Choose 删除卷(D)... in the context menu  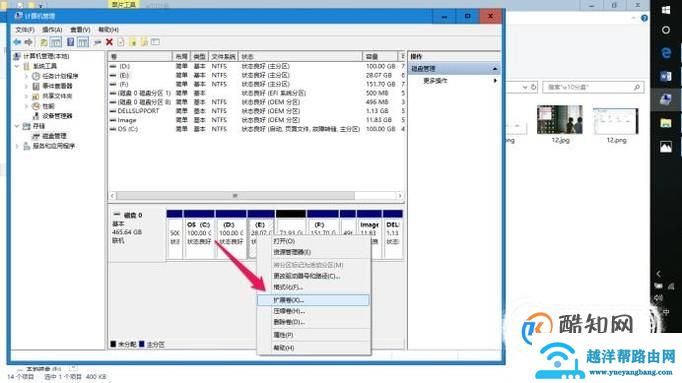point(313,322)
